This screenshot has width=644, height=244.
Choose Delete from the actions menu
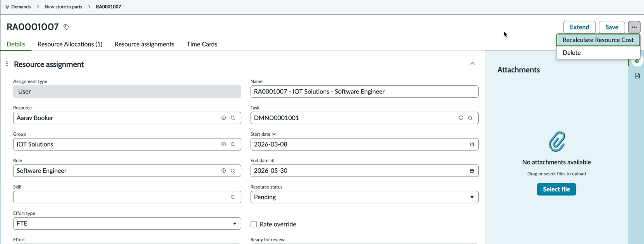598,53
